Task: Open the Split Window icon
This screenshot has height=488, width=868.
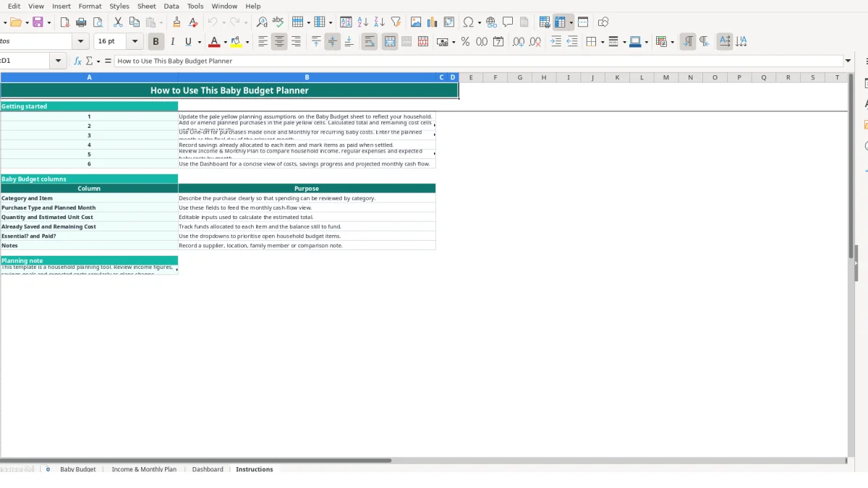Action: coord(583,22)
